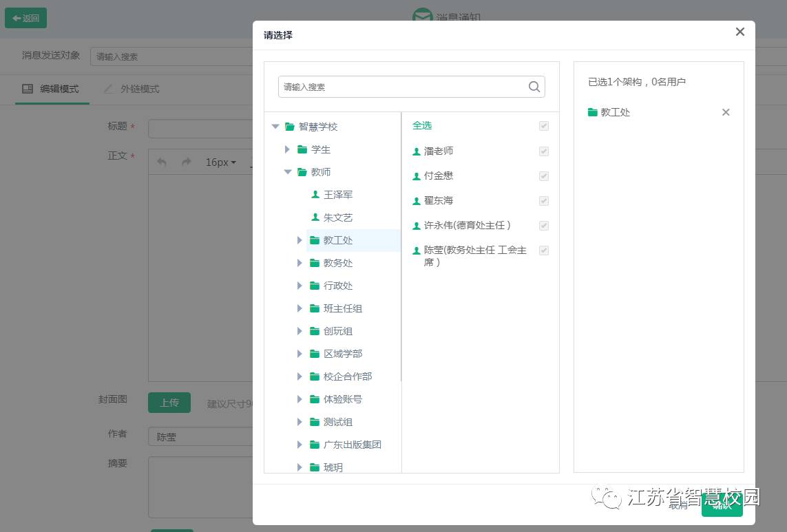787x532 pixels.
Task: Click the 广东出版集团 folder icon
Action: (315, 445)
